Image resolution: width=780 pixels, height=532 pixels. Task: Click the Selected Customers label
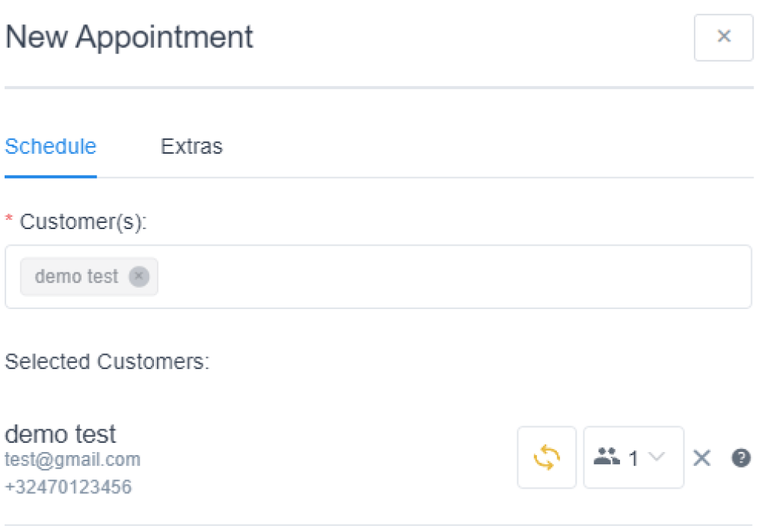(x=107, y=362)
